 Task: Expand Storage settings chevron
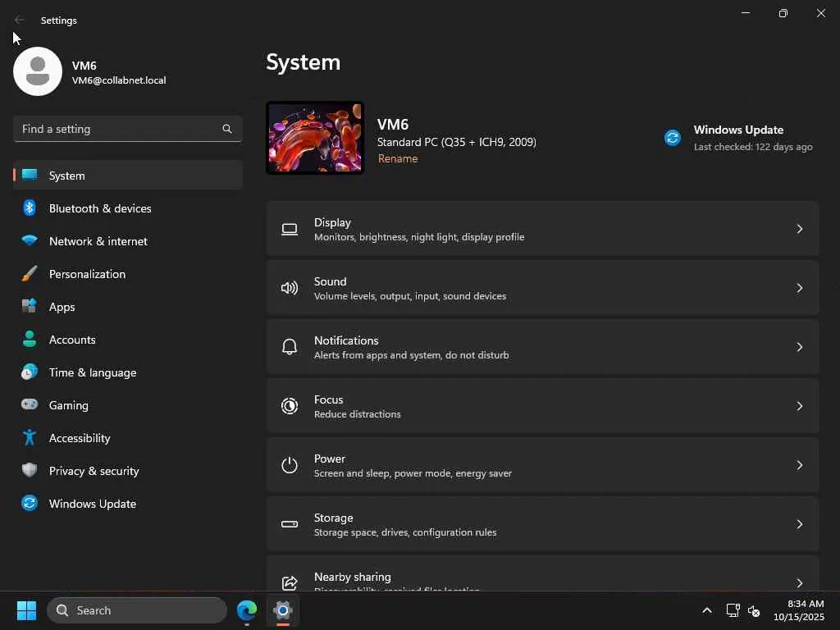point(800,524)
